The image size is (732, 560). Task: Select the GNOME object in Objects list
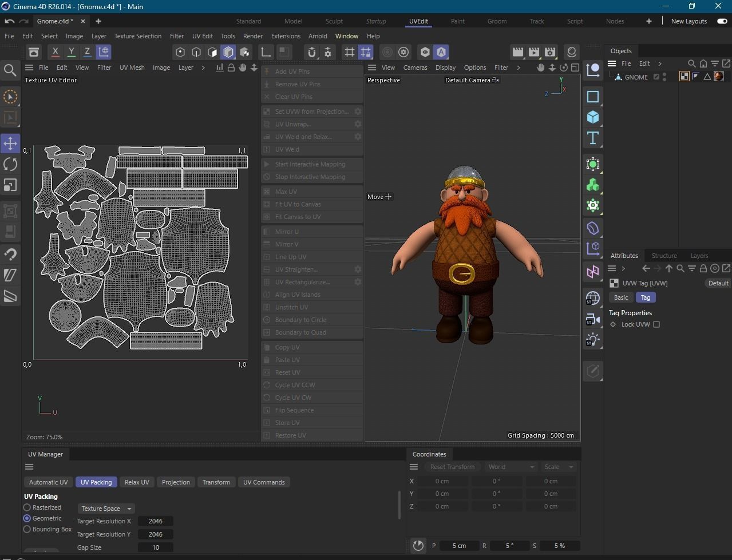636,77
